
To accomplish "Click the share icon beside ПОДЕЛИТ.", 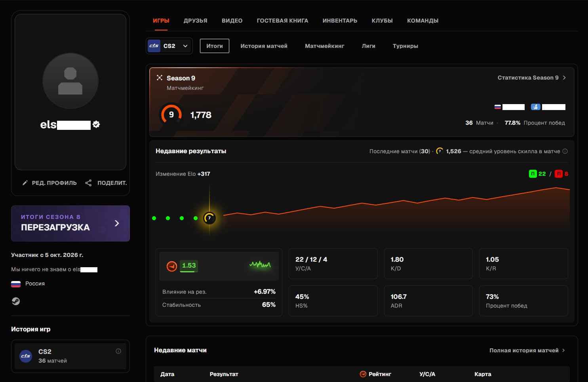I will pos(88,183).
